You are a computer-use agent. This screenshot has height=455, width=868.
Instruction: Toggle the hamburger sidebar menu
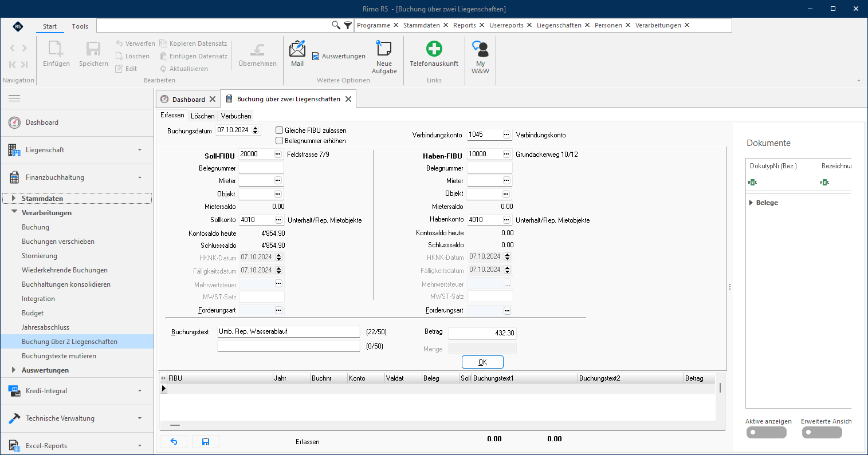(14, 98)
